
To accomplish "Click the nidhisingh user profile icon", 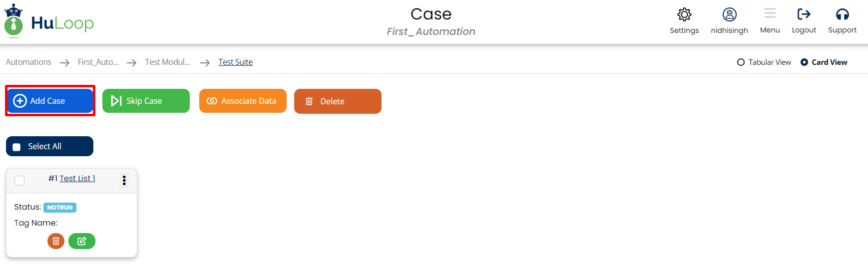I will pyautogui.click(x=729, y=14).
